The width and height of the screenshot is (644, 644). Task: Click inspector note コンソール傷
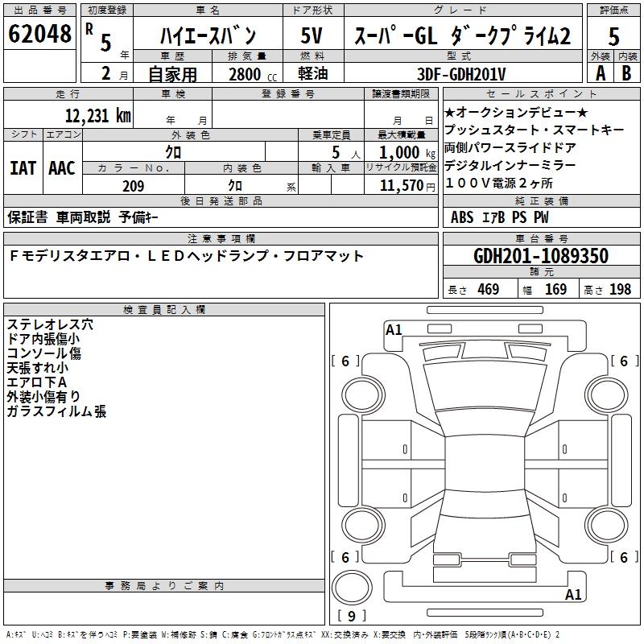tap(43, 353)
